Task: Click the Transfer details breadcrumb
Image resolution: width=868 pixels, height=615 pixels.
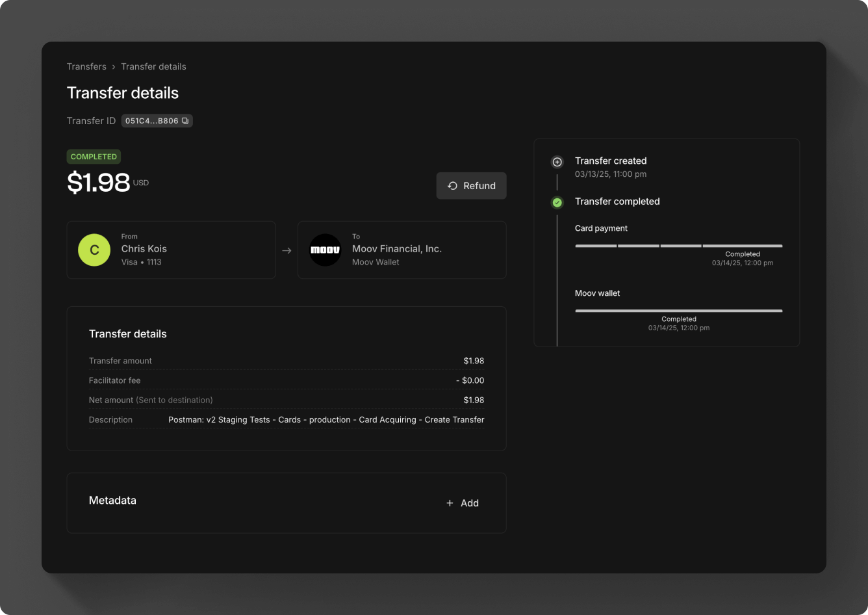Action: 153,66
